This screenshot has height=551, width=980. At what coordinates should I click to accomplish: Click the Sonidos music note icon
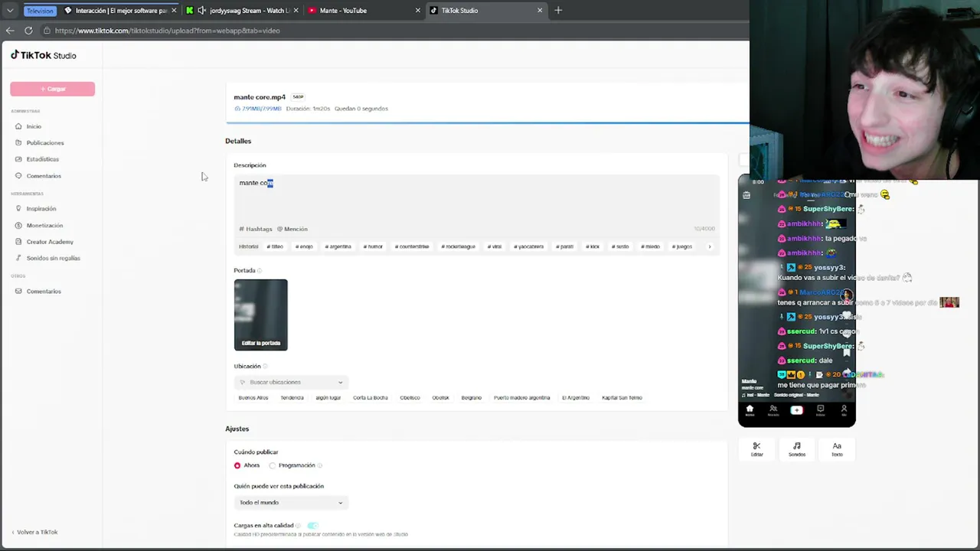pos(797,445)
